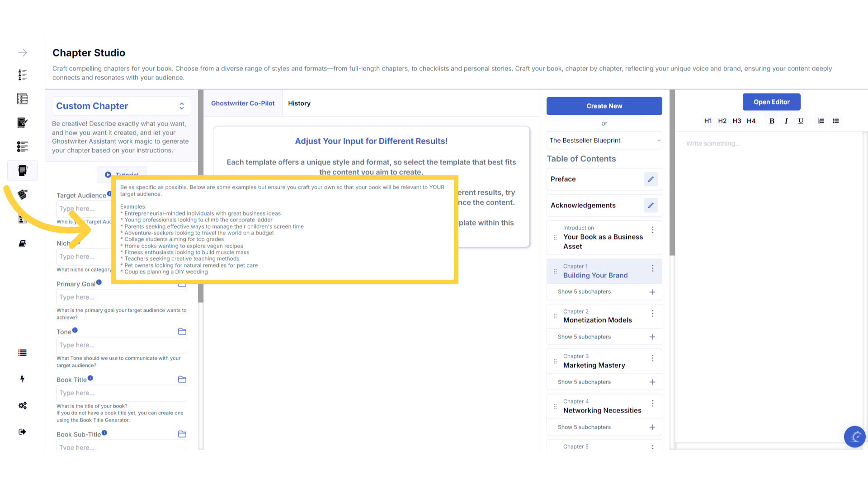Click the Open Editor button
The width and height of the screenshot is (868, 488).
pyautogui.click(x=771, y=102)
